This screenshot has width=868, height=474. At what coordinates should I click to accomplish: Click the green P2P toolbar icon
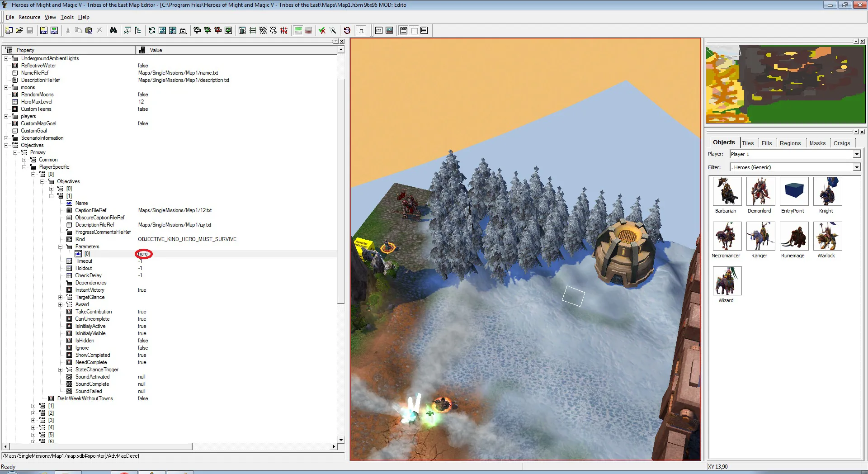coord(54,30)
